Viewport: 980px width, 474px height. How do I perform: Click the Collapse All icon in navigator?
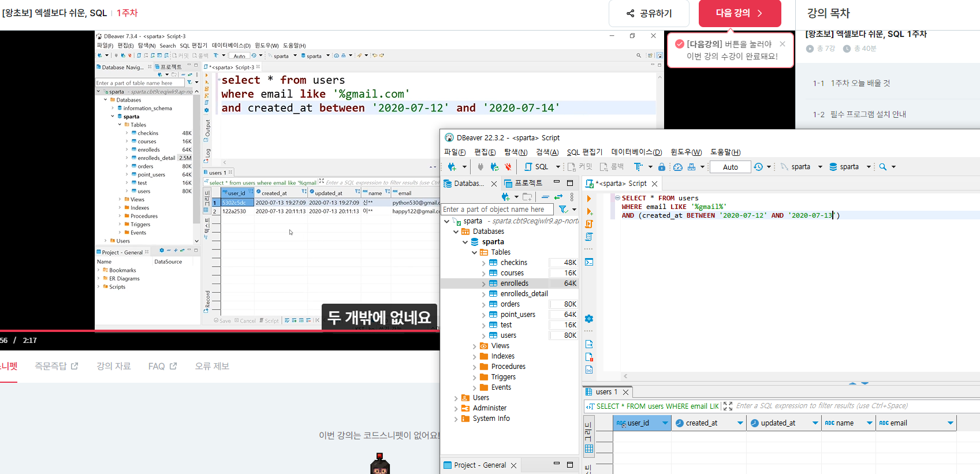545,197
